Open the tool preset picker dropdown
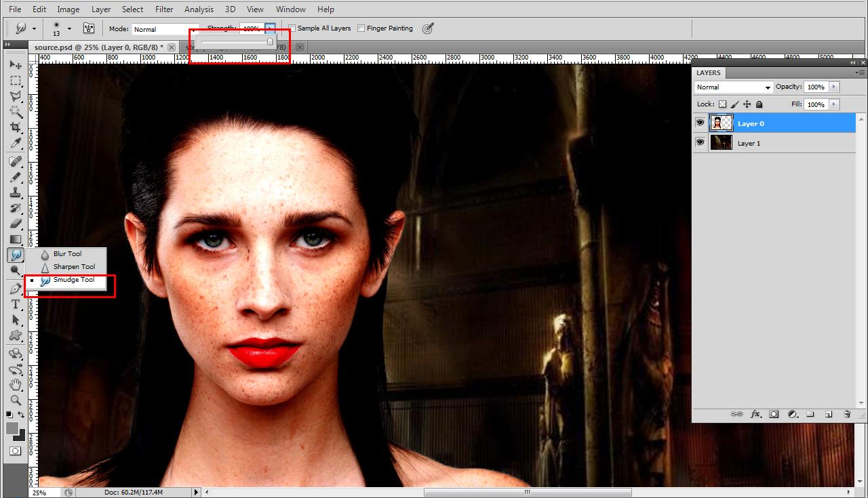Viewport: 868px width, 498px height. pos(34,29)
